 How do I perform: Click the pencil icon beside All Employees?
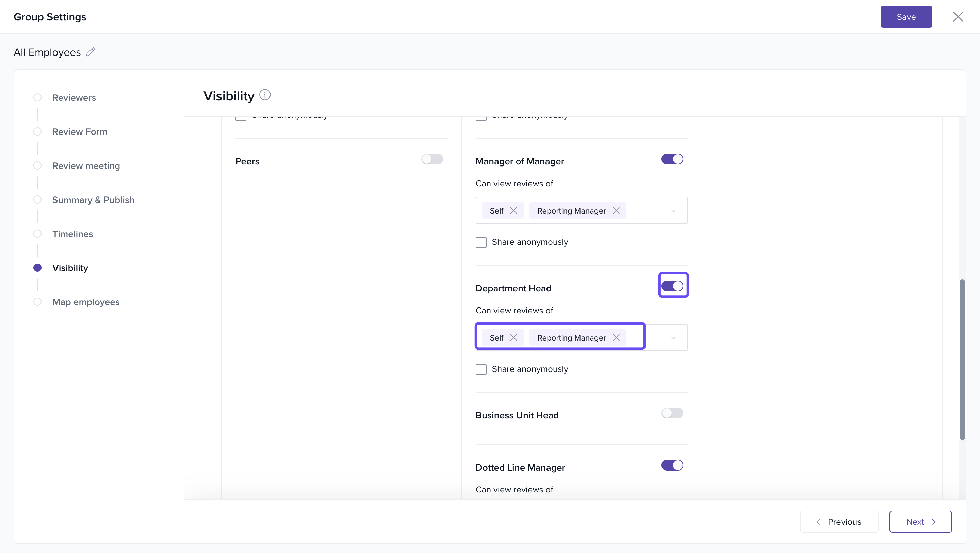point(91,52)
